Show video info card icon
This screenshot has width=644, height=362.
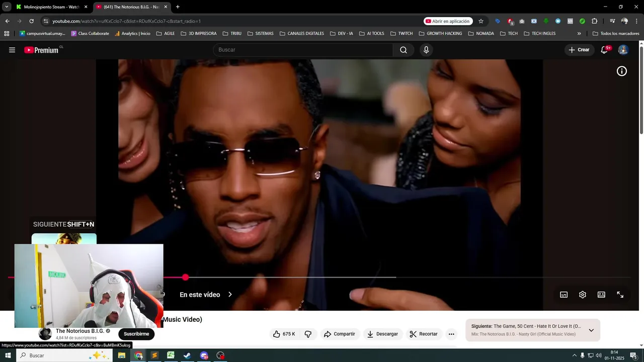click(622, 71)
